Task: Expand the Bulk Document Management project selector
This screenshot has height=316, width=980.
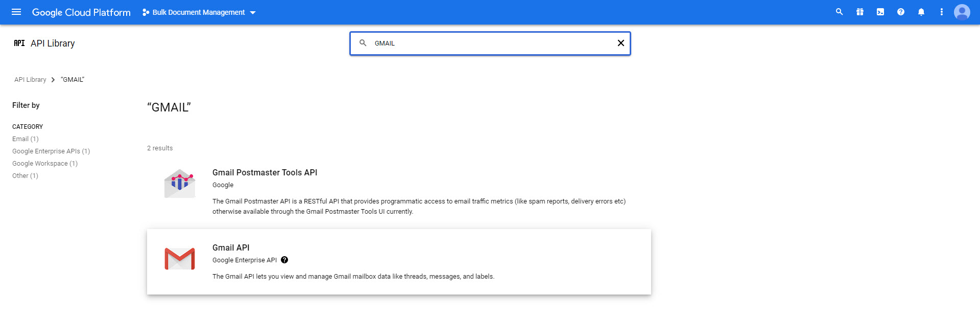Action: [199, 12]
